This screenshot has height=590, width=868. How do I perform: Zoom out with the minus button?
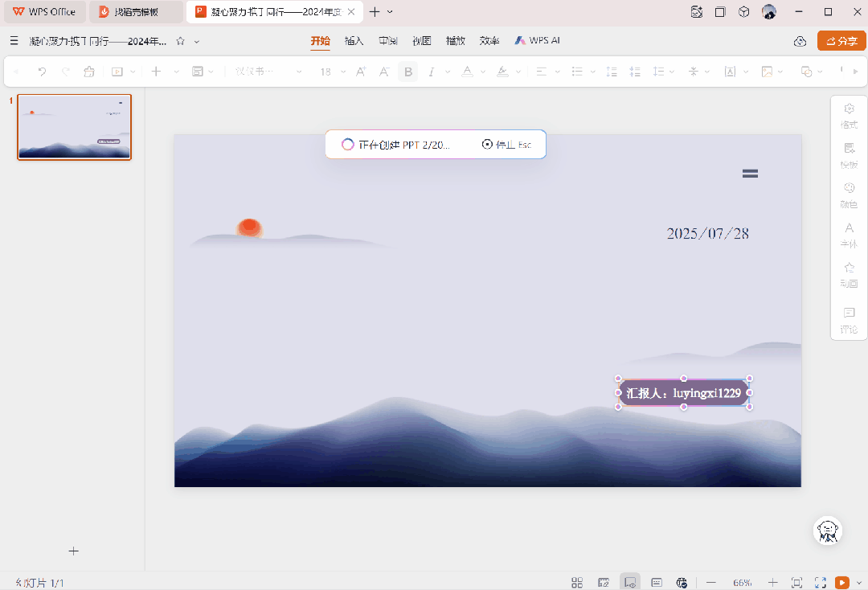coord(711,583)
